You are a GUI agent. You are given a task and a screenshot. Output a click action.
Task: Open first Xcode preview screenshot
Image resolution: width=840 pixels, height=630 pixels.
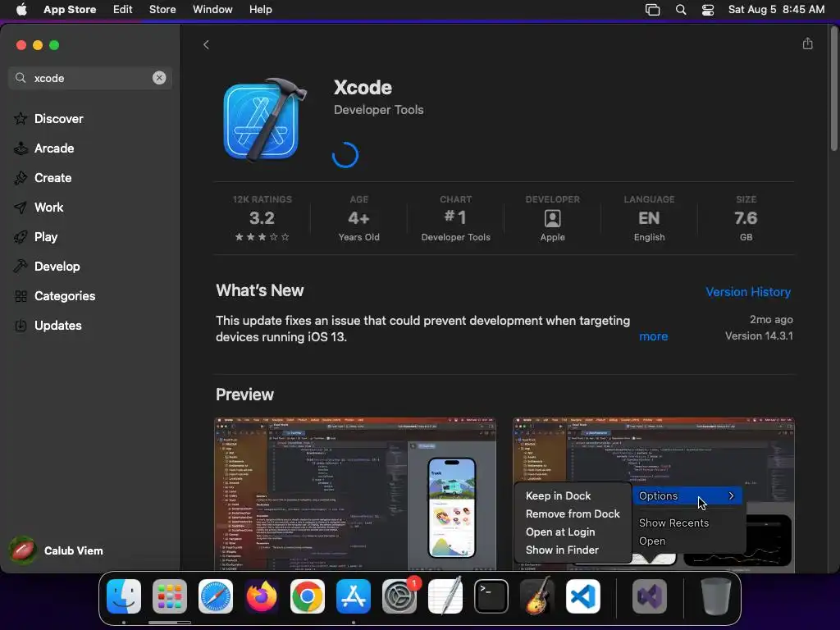point(355,494)
